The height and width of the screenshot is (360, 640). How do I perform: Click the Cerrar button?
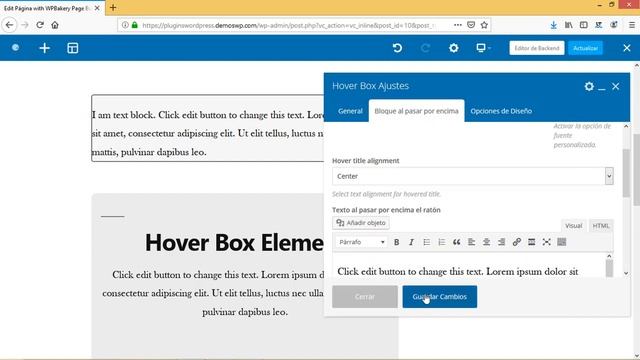pyautogui.click(x=364, y=297)
